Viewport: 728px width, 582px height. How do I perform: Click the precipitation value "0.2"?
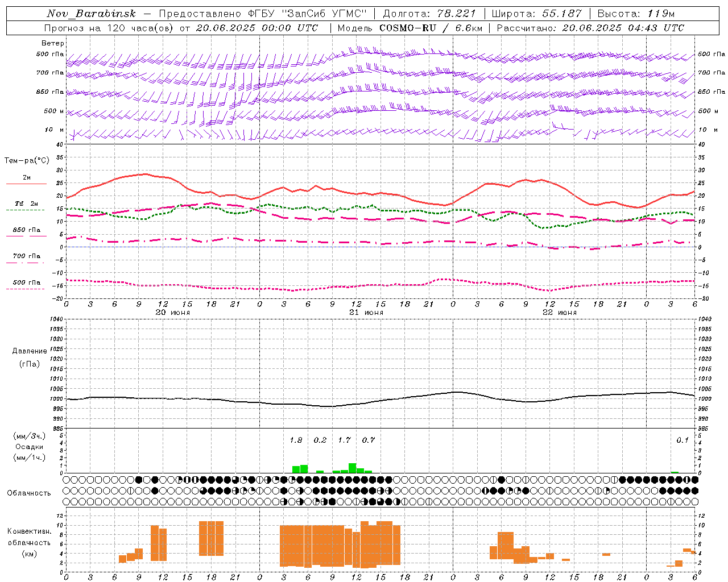(320, 440)
